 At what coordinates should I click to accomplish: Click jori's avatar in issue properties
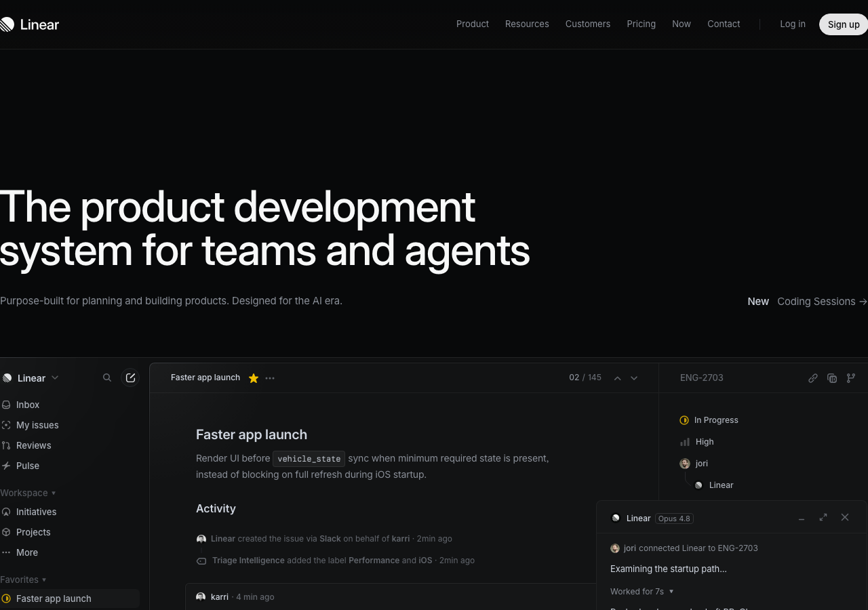(685, 464)
